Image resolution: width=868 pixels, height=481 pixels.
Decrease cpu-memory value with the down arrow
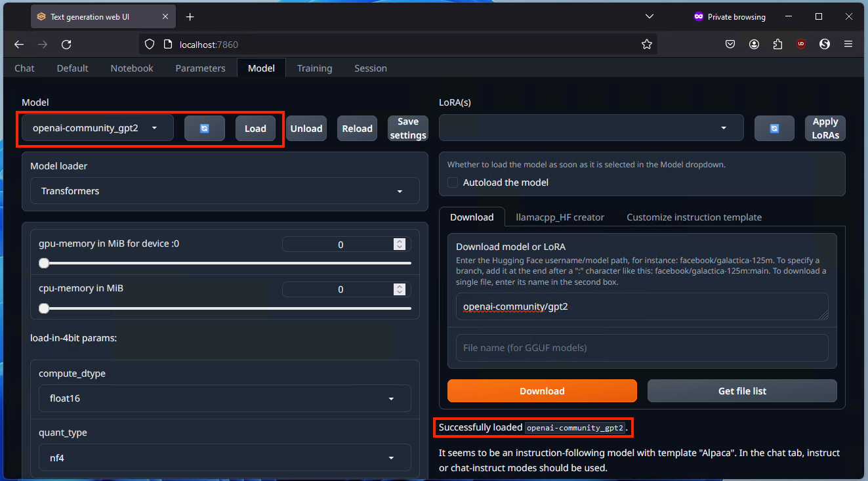pos(399,292)
